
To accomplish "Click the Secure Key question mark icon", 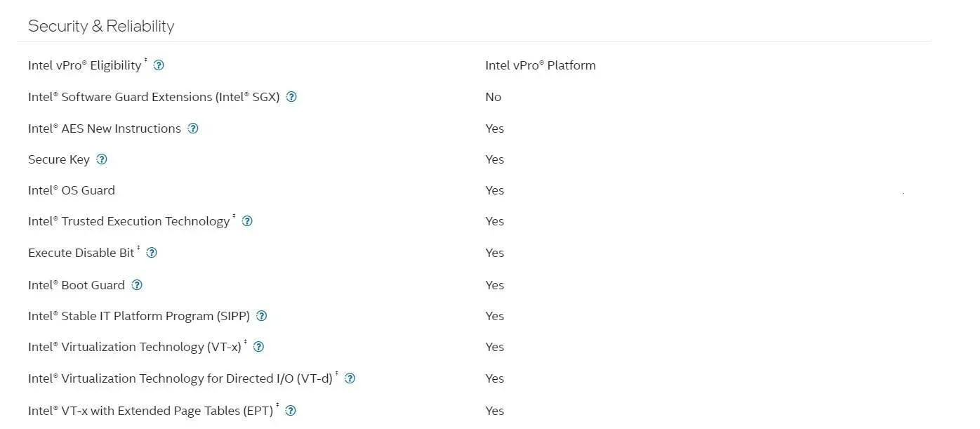I will pyautogui.click(x=102, y=159).
